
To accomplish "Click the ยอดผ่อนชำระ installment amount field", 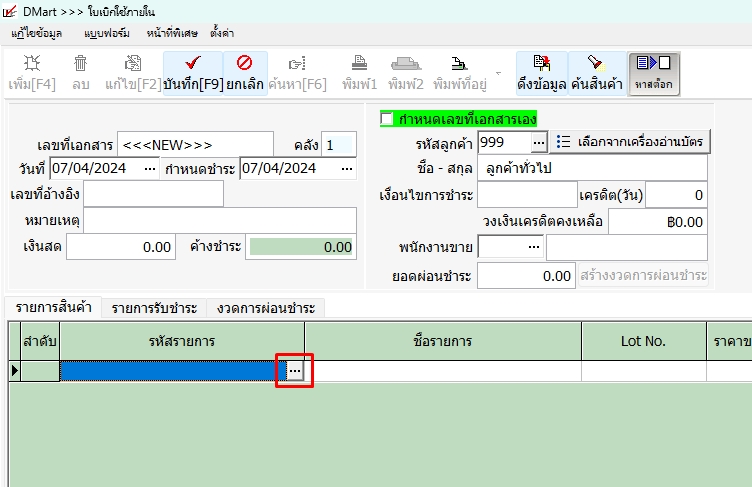I will click(x=526, y=276).
